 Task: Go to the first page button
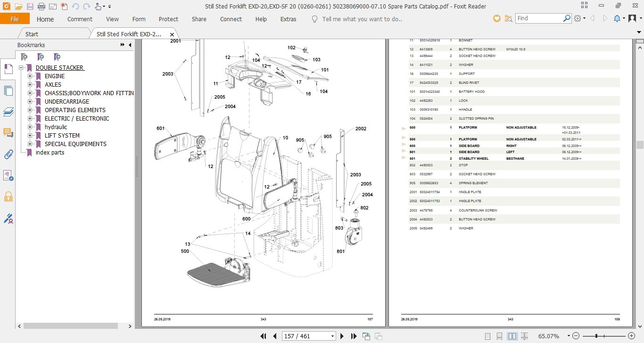tap(264, 336)
